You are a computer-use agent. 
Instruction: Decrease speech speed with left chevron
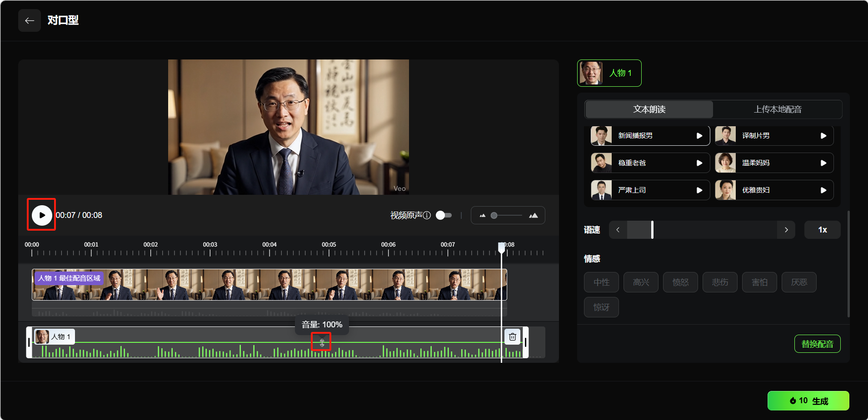(x=618, y=230)
